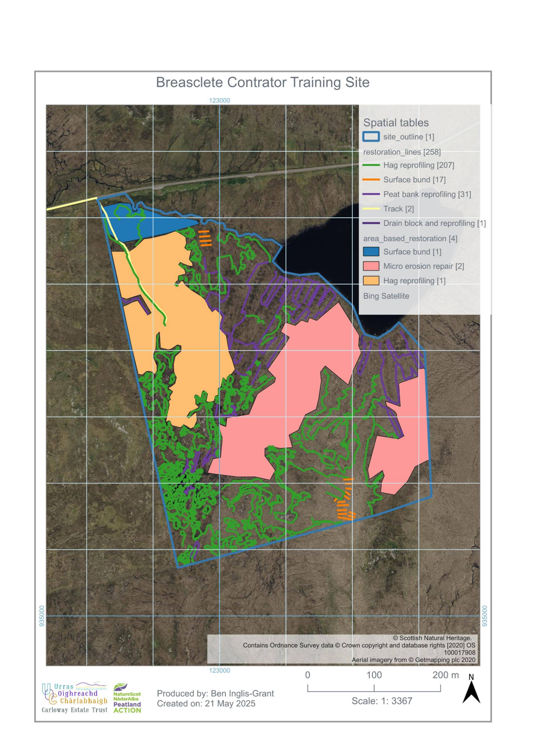The height and width of the screenshot is (756, 535).
Task: Click the site_outline legend symbol
Action: click(371, 137)
